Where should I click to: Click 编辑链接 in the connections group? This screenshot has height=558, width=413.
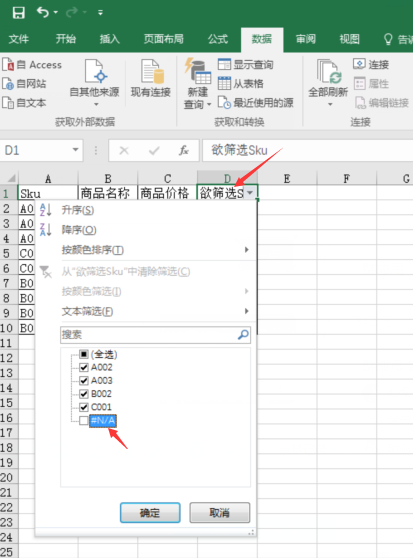[x=381, y=103]
